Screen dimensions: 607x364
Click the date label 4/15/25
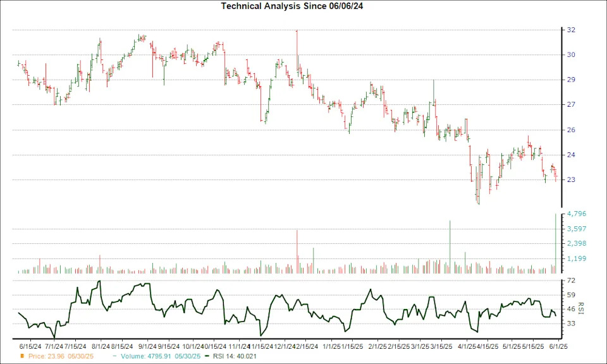[487, 346]
